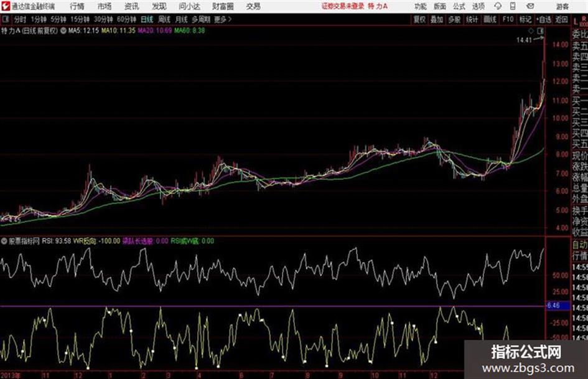Viewport: 588px width, 379px height.
Task: Click the MA10: 11.35 indicator label
Action: click(x=118, y=30)
